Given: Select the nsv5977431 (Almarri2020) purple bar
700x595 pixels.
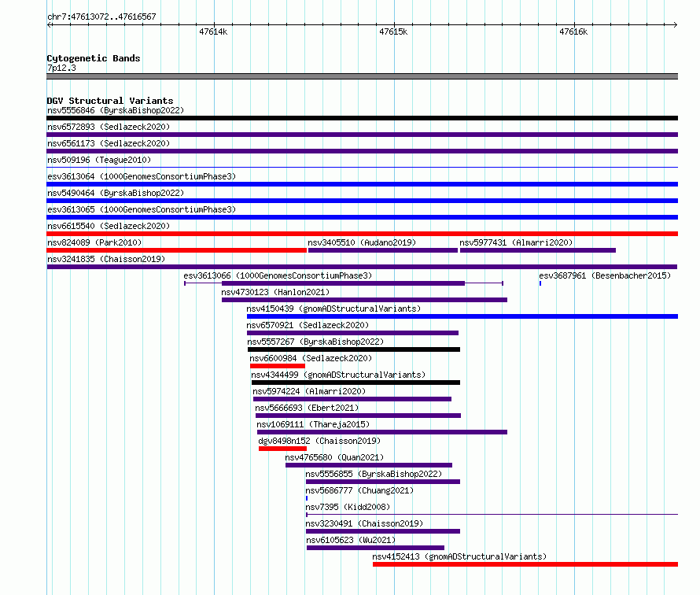Looking at the screenshot, I should [x=538, y=250].
